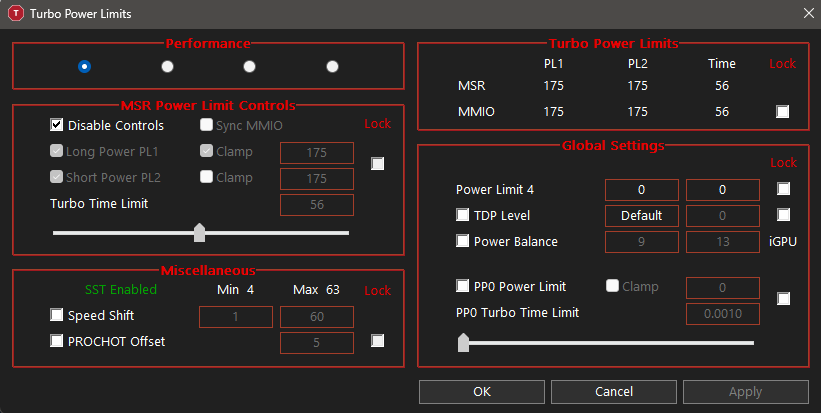The image size is (821, 413).
Task: Toggle Clamp checkbox for Long Power PL1
Action: point(206,151)
